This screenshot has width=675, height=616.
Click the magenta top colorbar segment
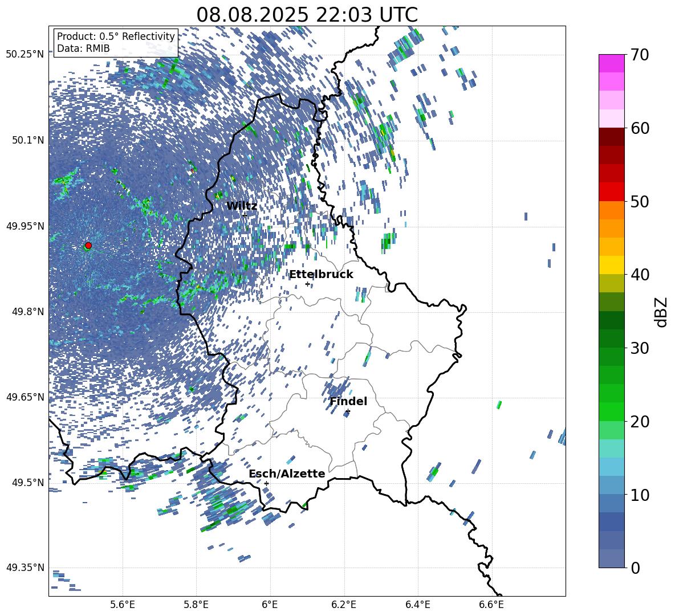pos(612,63)
